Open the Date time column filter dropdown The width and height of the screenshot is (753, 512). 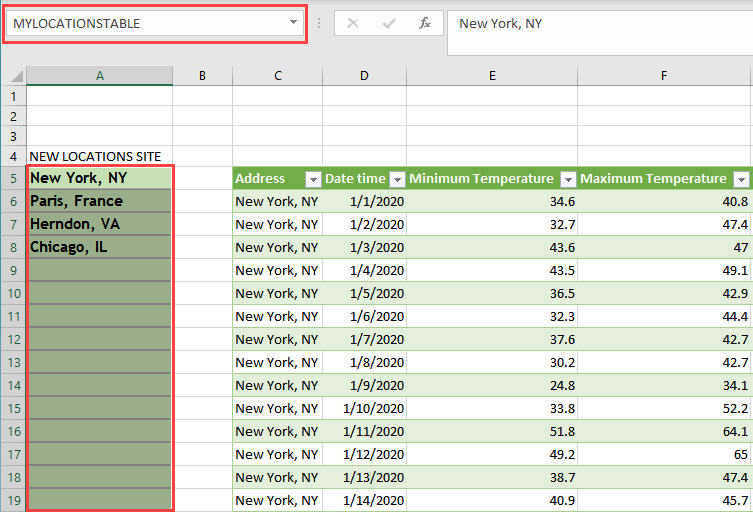[x=397, y=179]
